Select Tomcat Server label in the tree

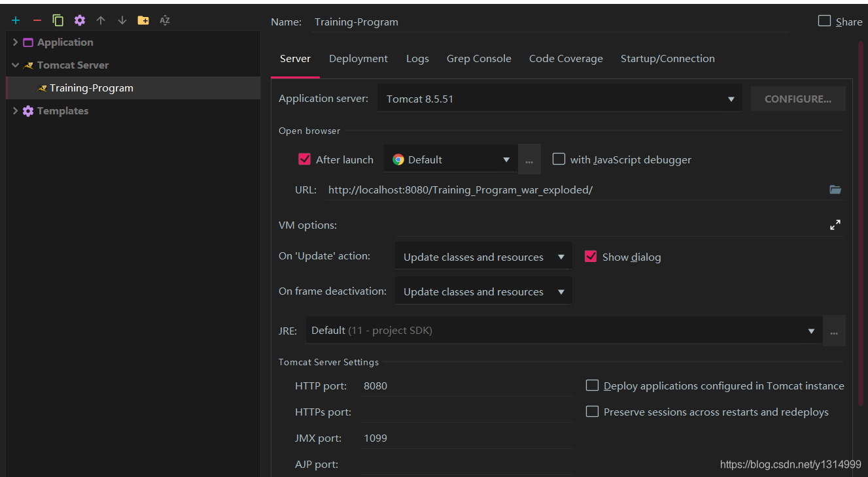coord(73,65)
